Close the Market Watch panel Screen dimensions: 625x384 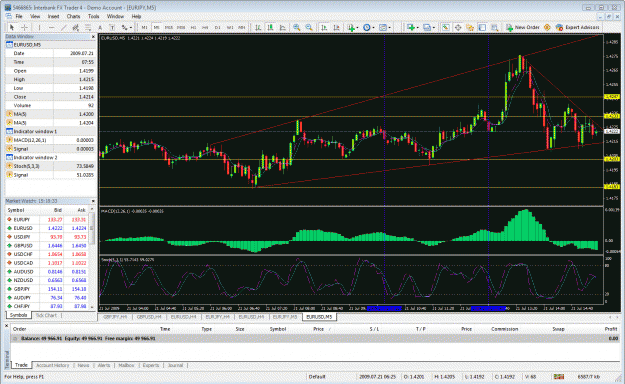point(93,201)
